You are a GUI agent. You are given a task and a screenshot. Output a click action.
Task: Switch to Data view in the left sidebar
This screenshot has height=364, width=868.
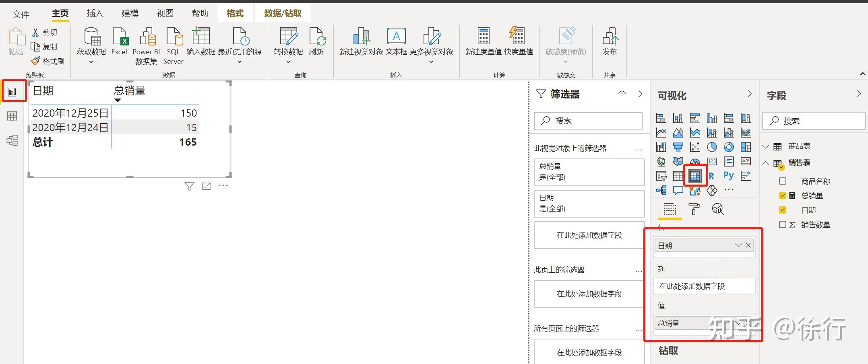(x=12, y=116)
